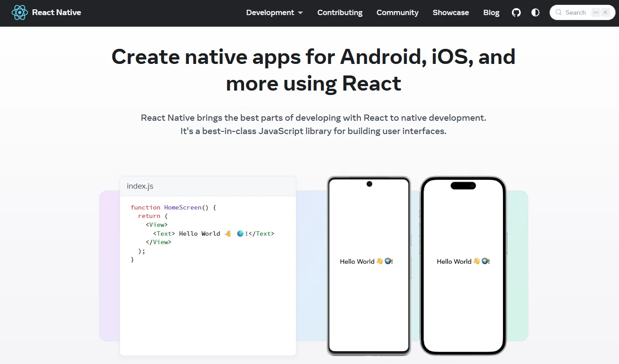Open the Showcase menu item

(451, 12)
